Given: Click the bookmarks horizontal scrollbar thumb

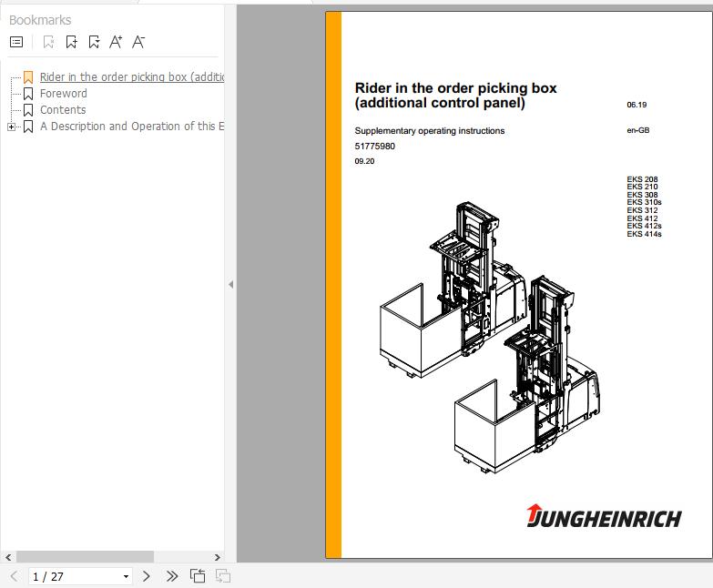Looking at the screenshot, I should pos(85,557).
